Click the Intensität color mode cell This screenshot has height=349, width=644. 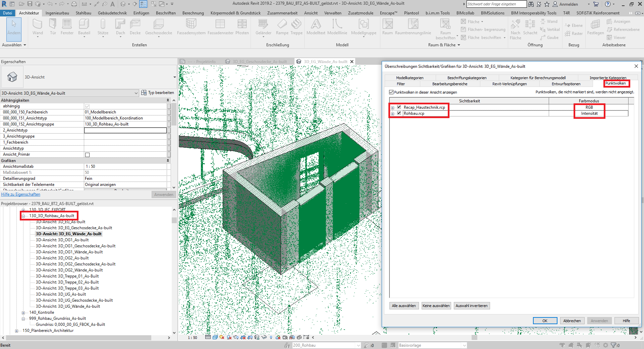click(x=589, y=113)
